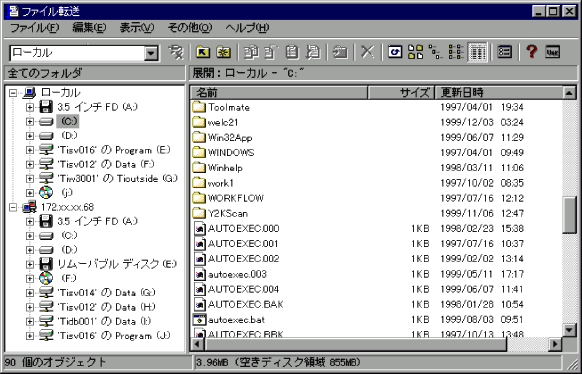Click the file list scroll up arrow
This screenshot has width=582, height=374.
pyautogui.click(x=569, y=93)
